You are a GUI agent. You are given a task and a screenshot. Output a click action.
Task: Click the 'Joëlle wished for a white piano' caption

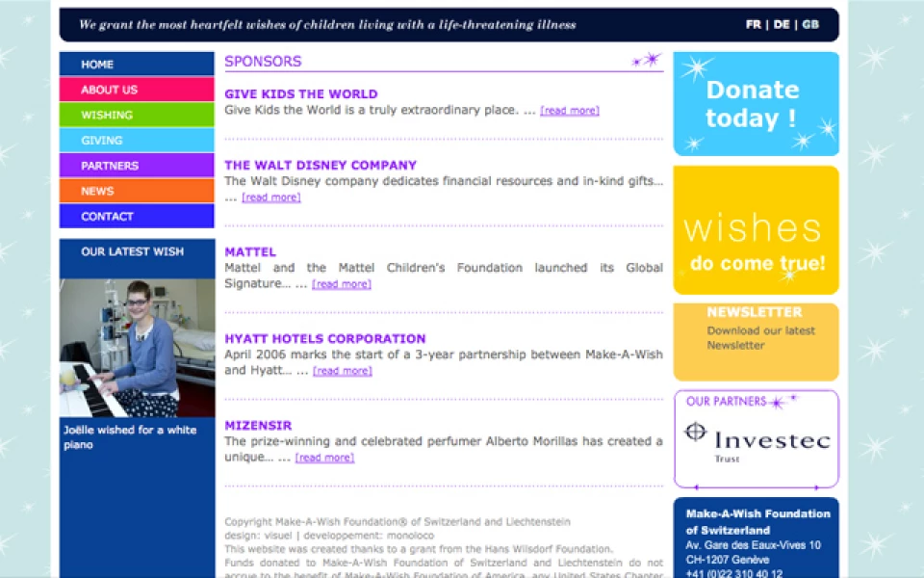point(130,437)
